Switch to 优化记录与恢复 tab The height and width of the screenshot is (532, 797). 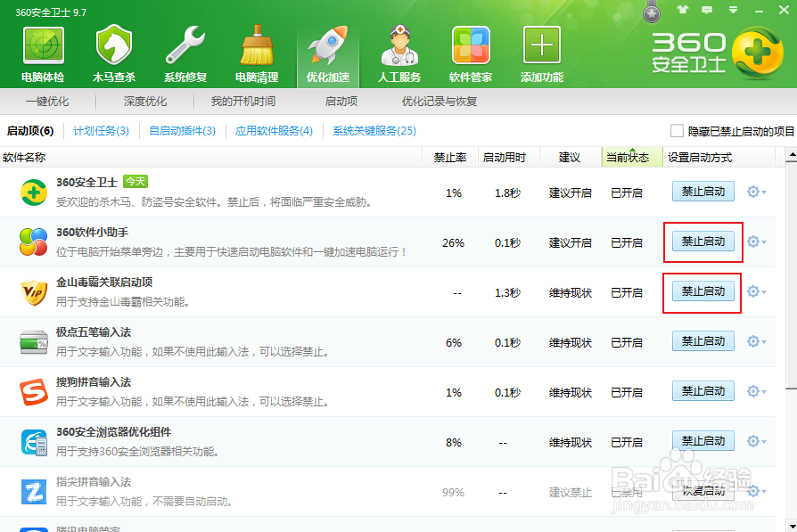tap(440, 101)
